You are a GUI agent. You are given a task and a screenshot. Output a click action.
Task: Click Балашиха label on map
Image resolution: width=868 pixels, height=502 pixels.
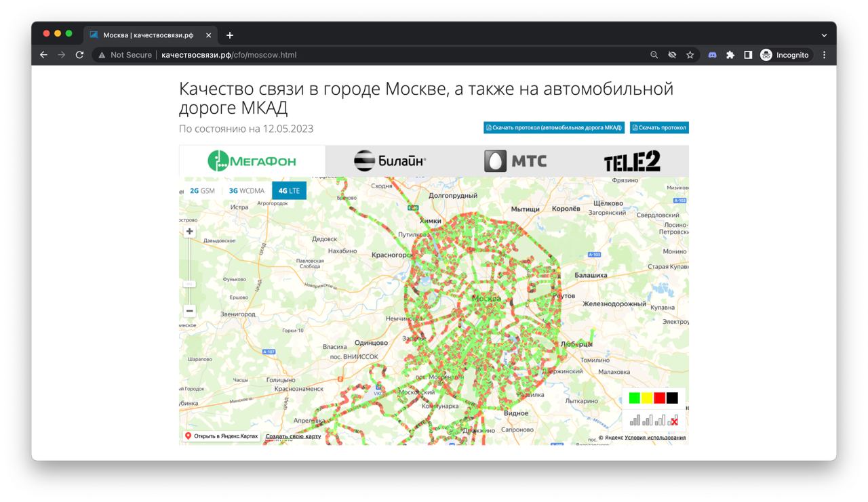click(591, 276)
